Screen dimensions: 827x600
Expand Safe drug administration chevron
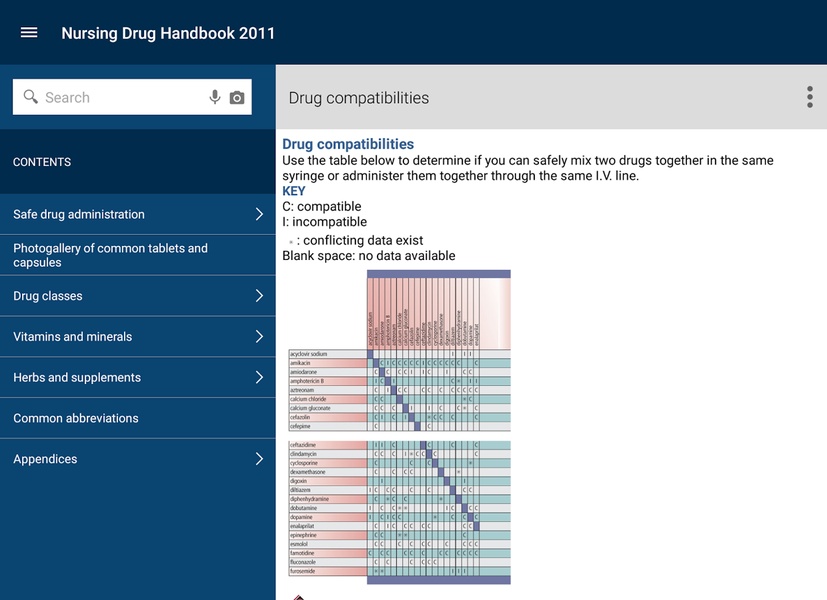click(259, 214)
